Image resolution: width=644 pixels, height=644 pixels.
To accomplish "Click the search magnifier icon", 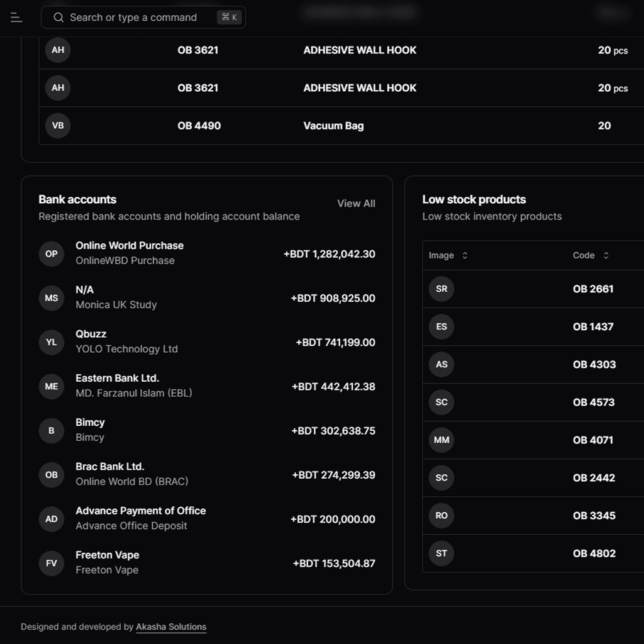I will pyautogui.click(x=58, y=17).
